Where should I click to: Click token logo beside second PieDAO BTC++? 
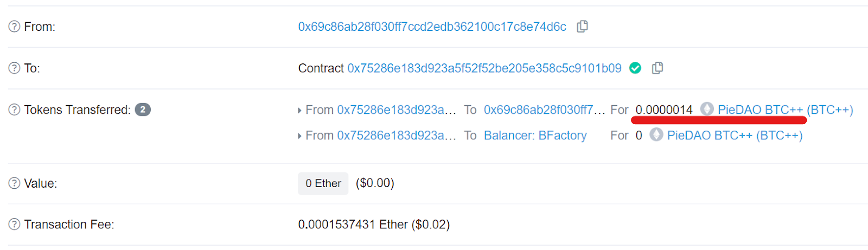pos(656,134)
